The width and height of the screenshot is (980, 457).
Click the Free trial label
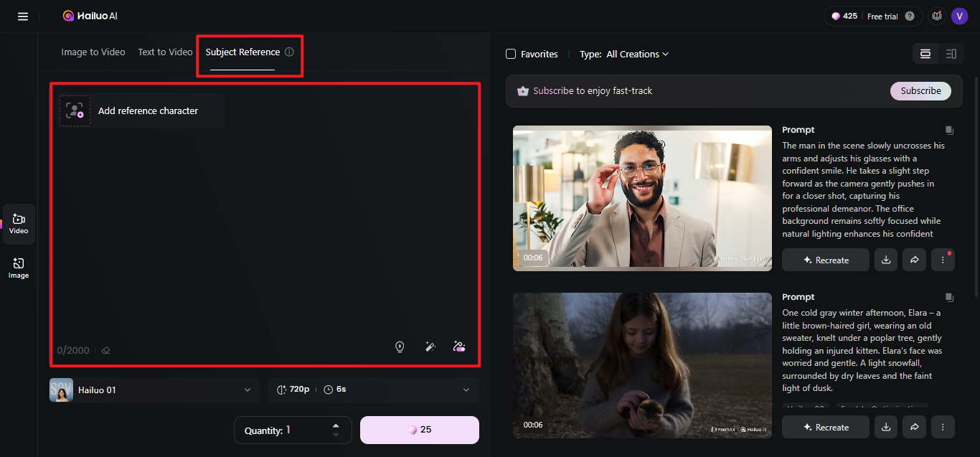coord(882,17)
